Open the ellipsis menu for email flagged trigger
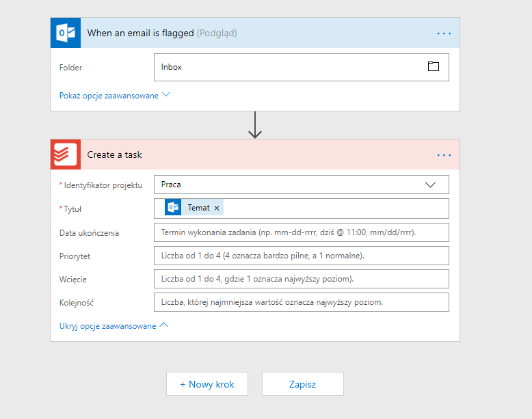 tap(444, 33)
